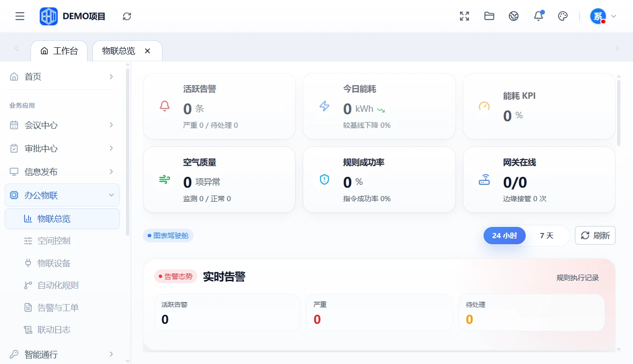Click the main content vertical scrollbar
Viewport: 633px width, 364px height.
(618, 112)
